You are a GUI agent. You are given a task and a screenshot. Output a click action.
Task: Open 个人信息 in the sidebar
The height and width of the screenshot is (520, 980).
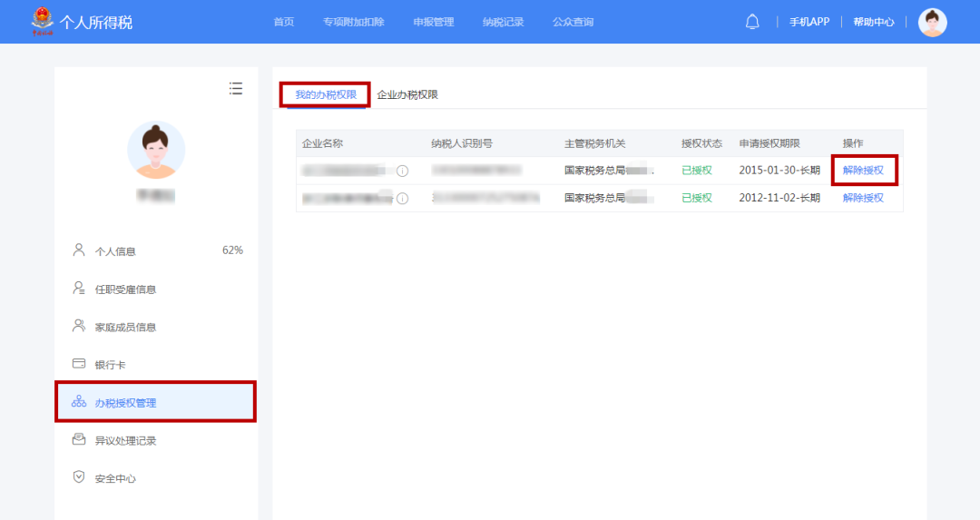click(115, 251)
